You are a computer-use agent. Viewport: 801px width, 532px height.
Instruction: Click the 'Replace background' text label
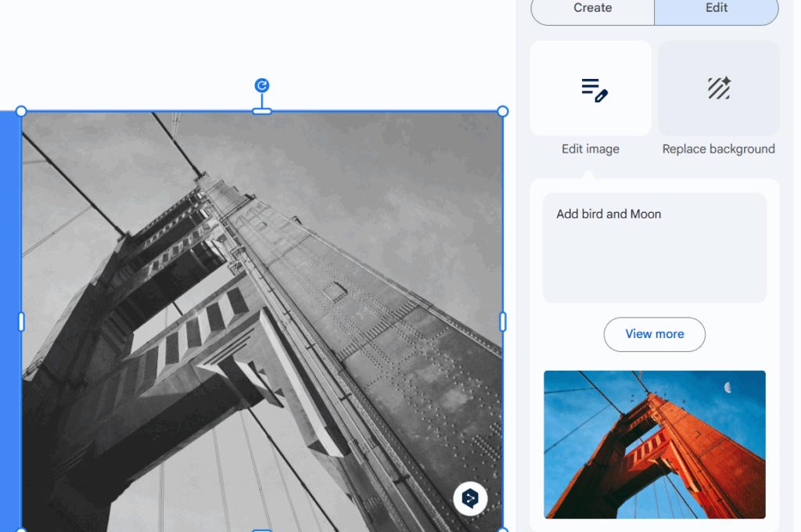(718, 149)
